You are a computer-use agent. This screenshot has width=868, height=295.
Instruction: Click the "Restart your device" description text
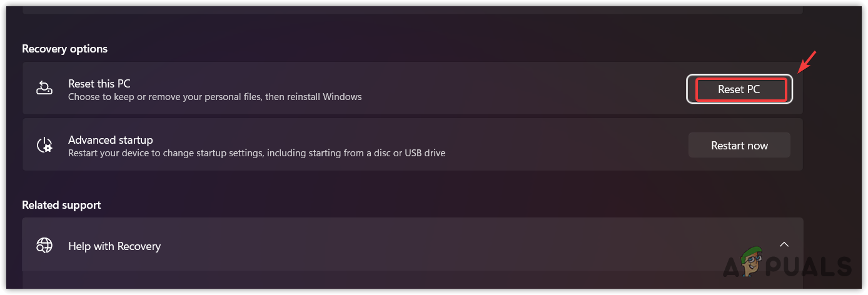256,153
